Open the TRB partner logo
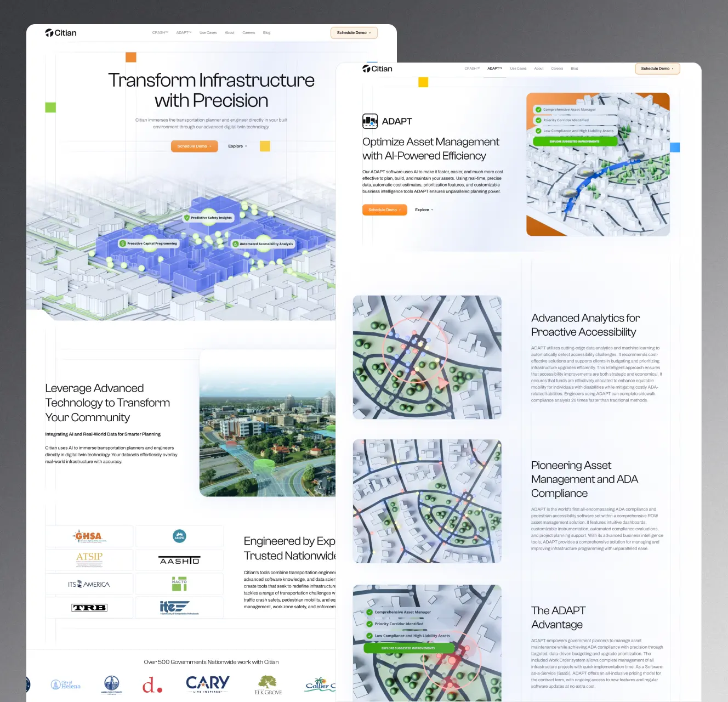Screen dimensions: 728x702 click(x=89, y=608)
